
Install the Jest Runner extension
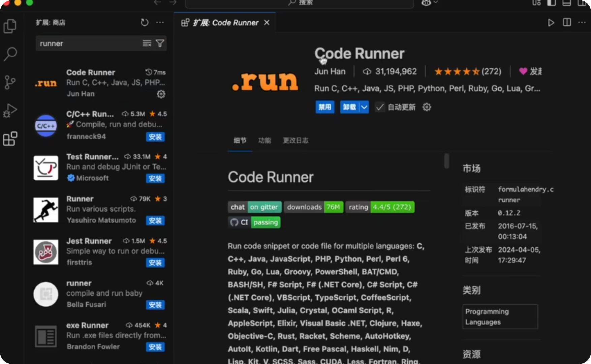pyautogui.click(x=155, y=263)
